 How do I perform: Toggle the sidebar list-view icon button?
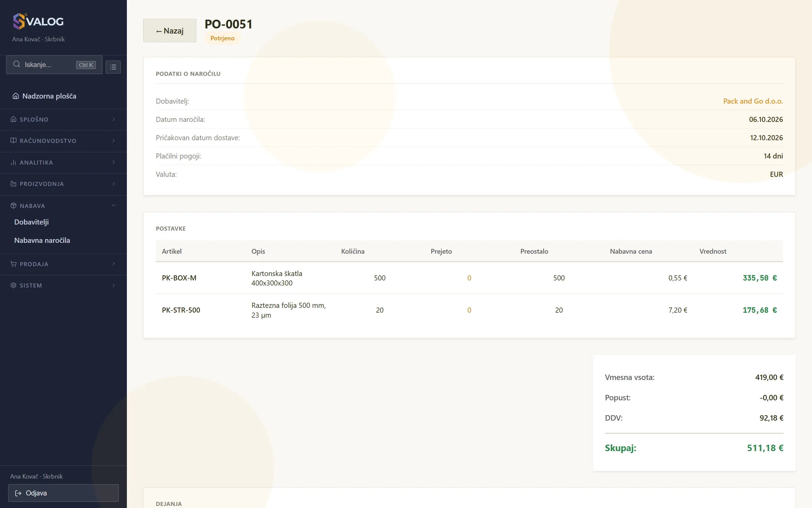(x=113, y=67)
